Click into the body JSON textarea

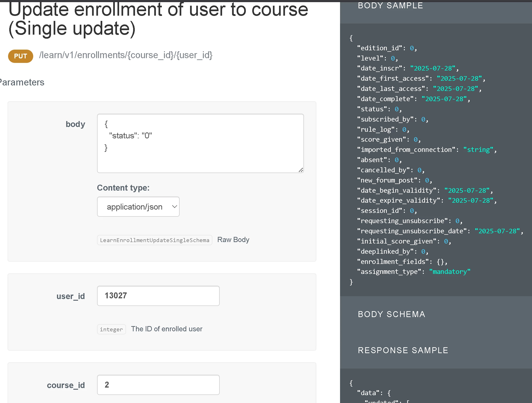click(200, 143)
